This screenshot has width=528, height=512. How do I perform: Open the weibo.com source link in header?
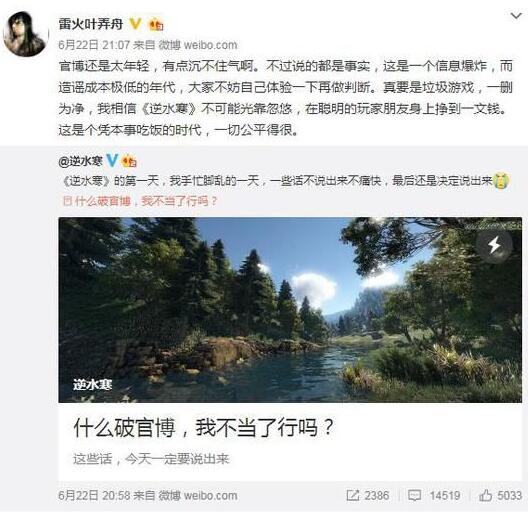point(210,45)
